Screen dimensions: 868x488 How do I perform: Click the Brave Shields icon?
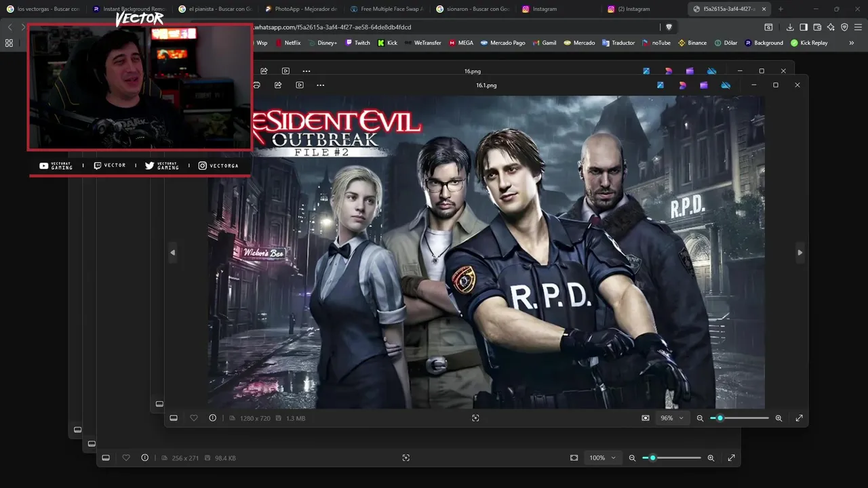tap(669, 27)
